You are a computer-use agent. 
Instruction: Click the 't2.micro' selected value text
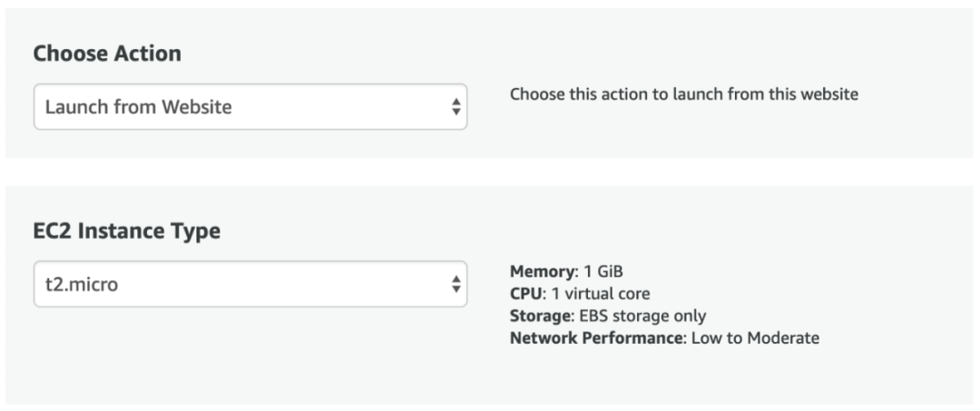[x=82, y=285]
